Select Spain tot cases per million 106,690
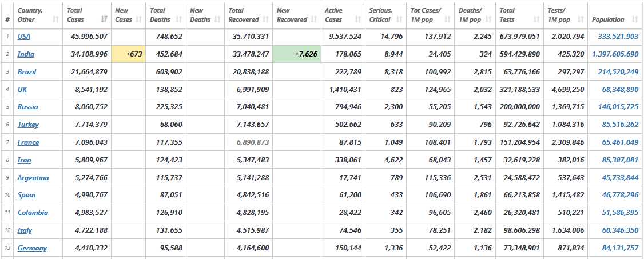This screenshot has height=259, width=644. tap(438, 195)
